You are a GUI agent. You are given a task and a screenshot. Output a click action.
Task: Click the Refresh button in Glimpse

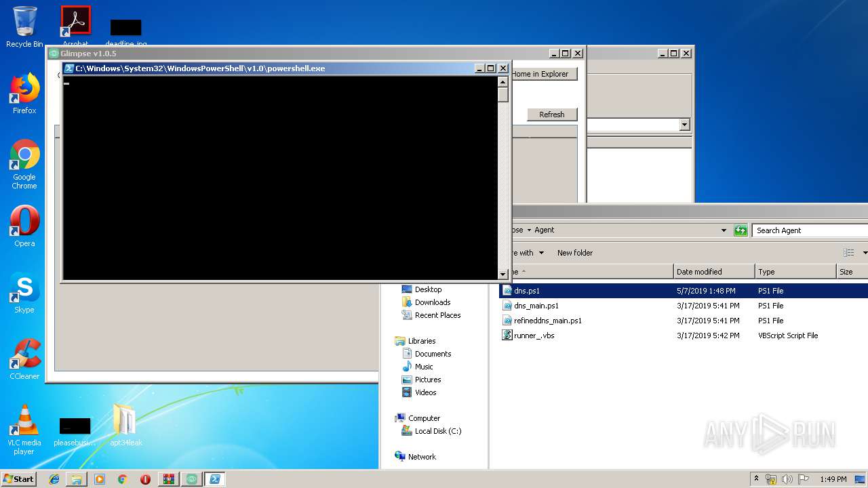(x=552, y=115)
